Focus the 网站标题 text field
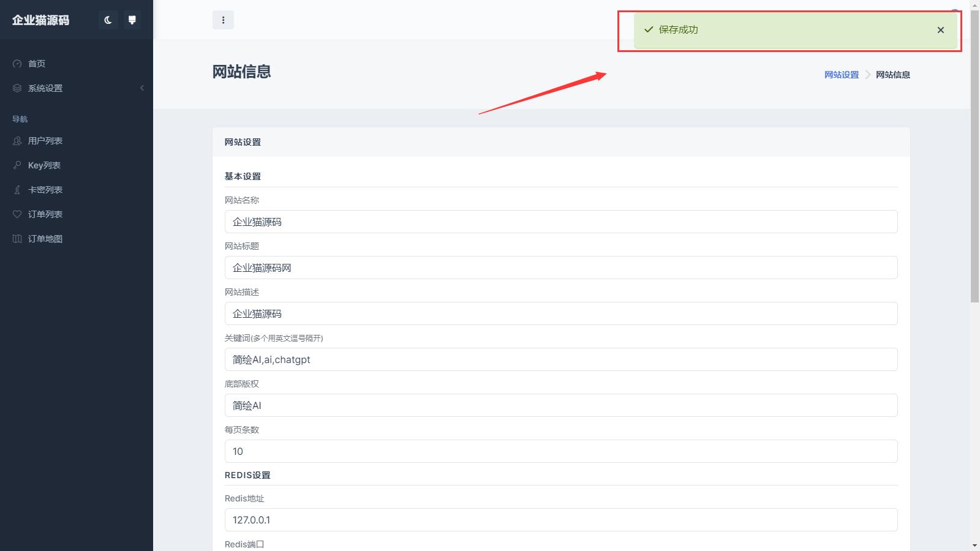This screenshot has height=551, width=980. [x=560, y=268]
